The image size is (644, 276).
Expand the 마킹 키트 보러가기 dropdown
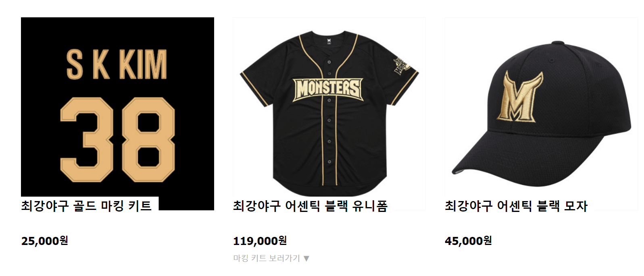271,258
